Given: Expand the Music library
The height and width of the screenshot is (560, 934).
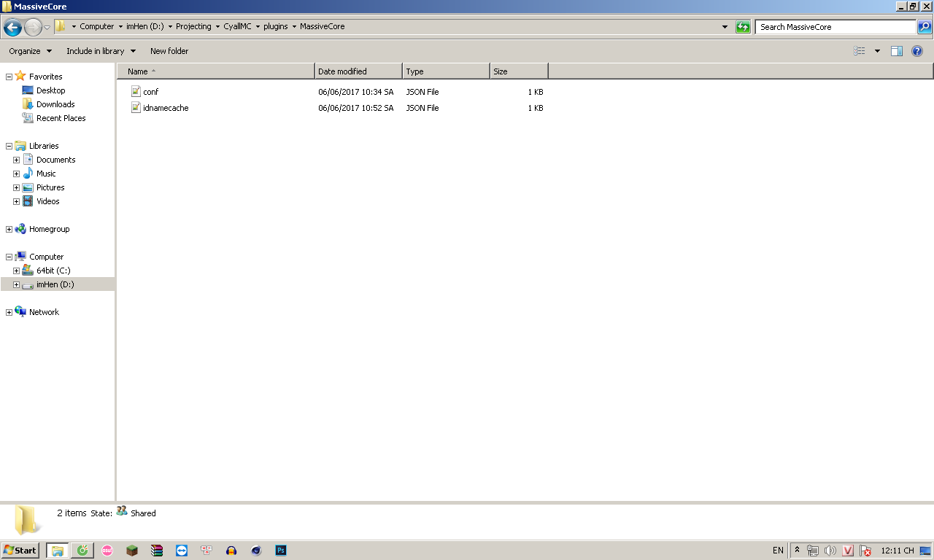Looking at the screenshot, I should [x=16, y=174].
